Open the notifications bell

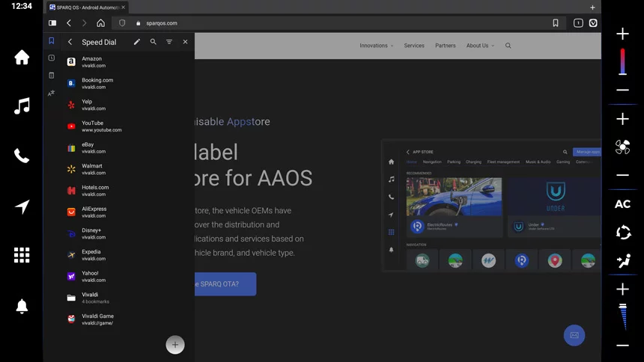(22, 306)
